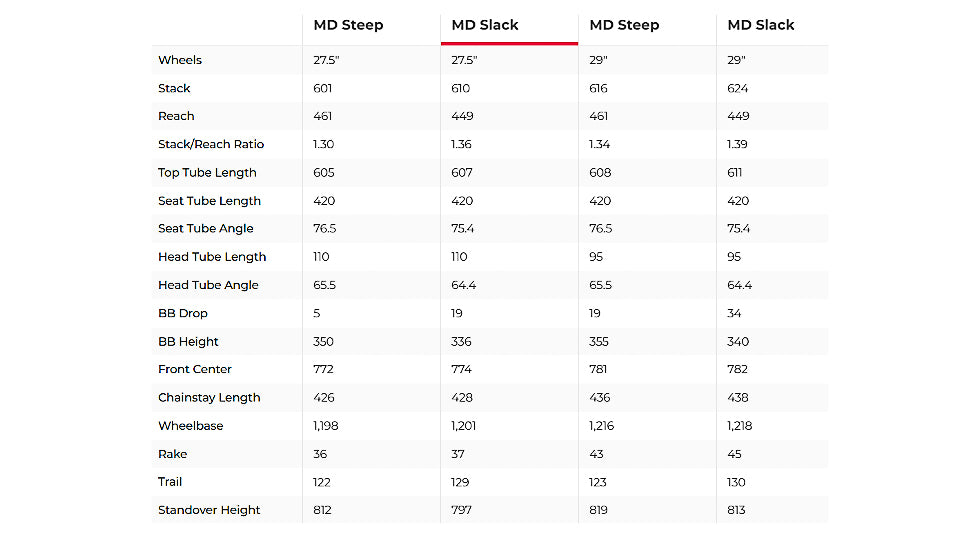This screenshot has width=980, height=551.
Task: Click the wheelbase value 1,216
Action: point(602,425)
